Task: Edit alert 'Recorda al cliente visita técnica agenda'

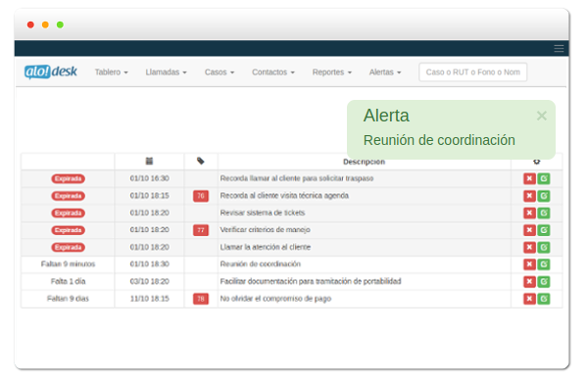Action: point(544,196)
